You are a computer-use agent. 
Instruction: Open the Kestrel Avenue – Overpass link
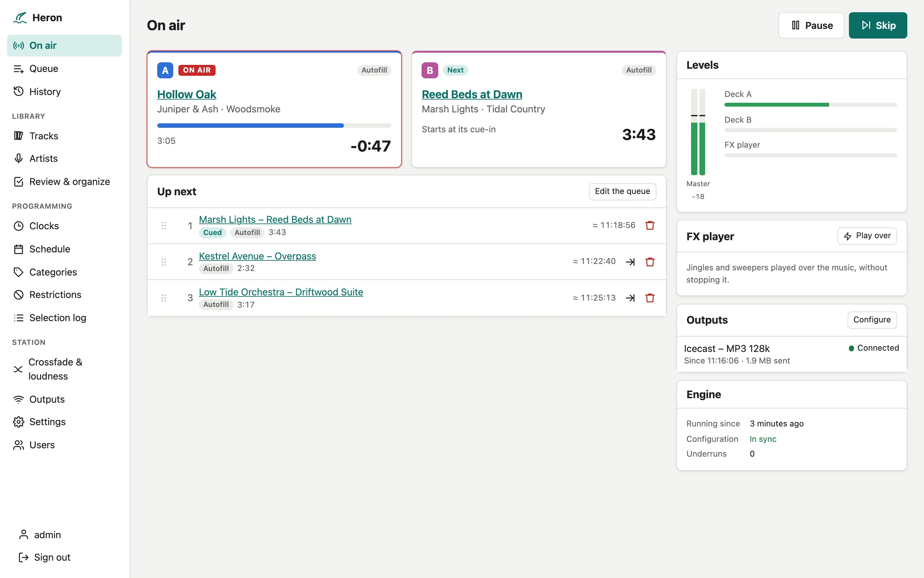(x=257, y=256)
